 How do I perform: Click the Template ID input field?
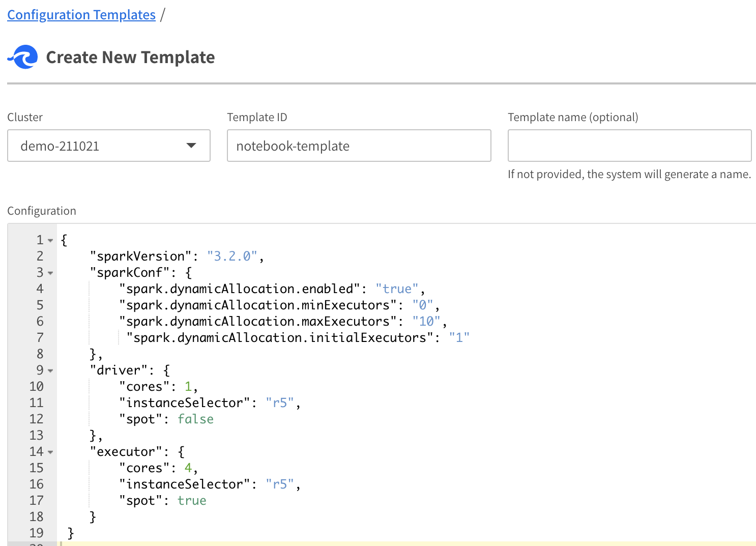click(x=359, y=146)
